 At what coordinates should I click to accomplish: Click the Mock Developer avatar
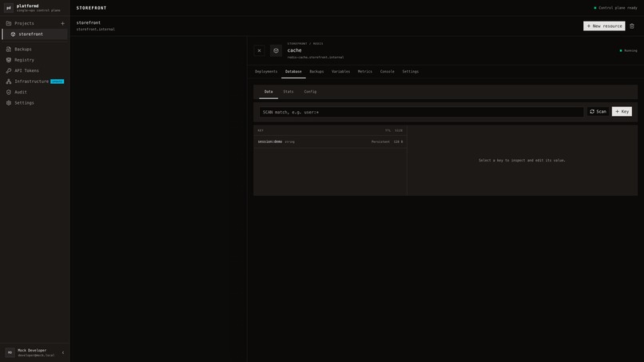pyautogui.click(x=10, y=352)
